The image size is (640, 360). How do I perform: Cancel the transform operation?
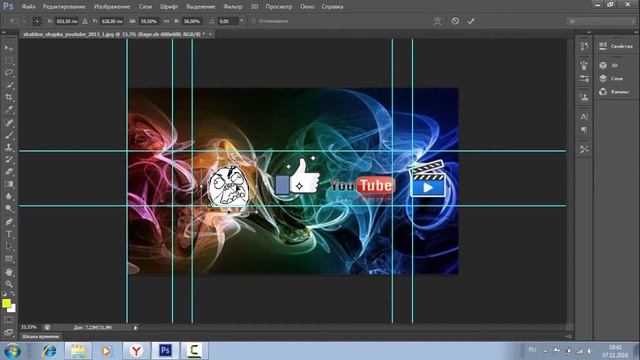tap(455, 21)
